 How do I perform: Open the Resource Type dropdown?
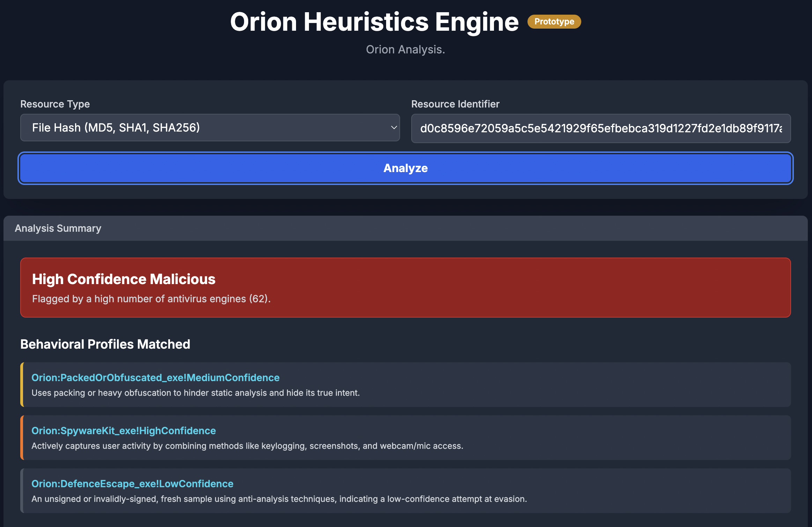click(209, 128)
